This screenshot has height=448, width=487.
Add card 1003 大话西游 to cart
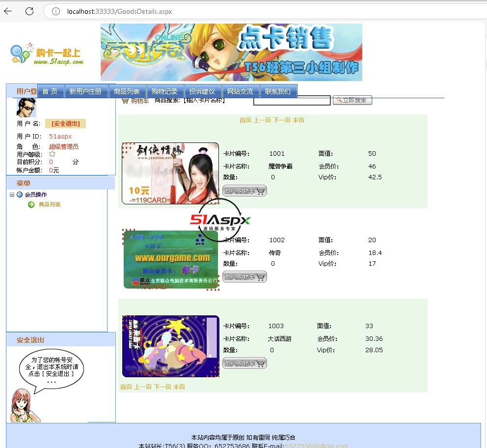pos(245,363)
